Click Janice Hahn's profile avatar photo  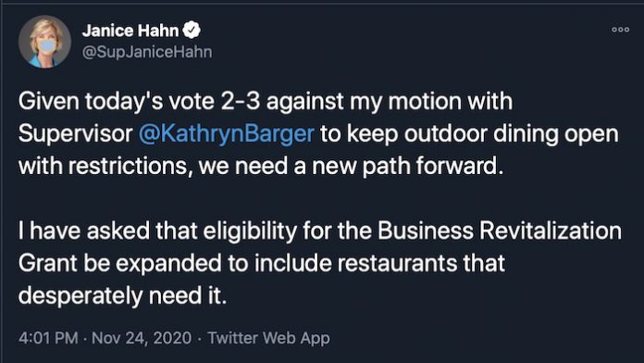pyautogui.click(x=44, y=42)
